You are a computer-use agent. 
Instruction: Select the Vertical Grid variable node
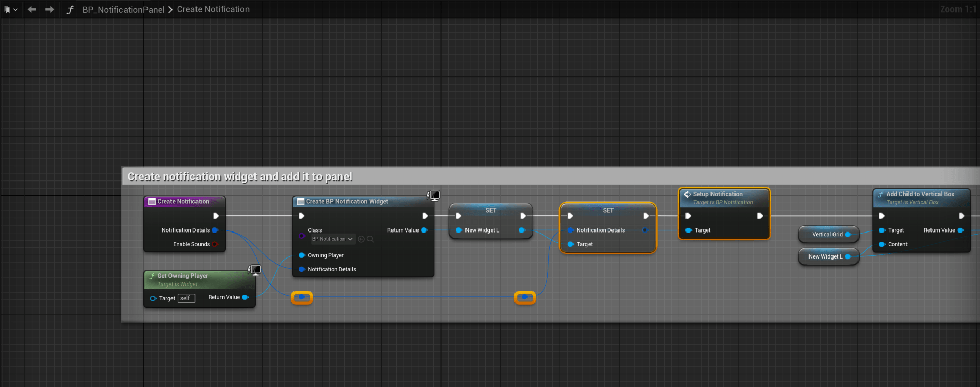[827, 235]
